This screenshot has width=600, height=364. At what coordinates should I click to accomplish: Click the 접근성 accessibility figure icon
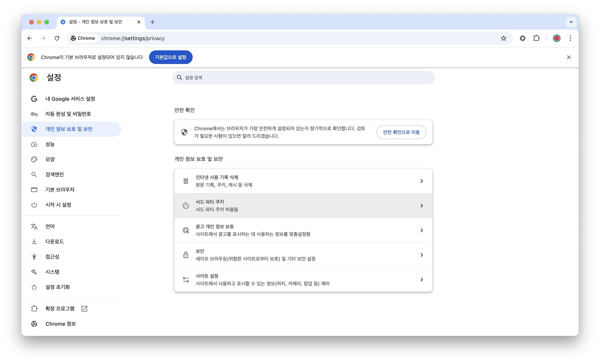(x=34, y=257)
